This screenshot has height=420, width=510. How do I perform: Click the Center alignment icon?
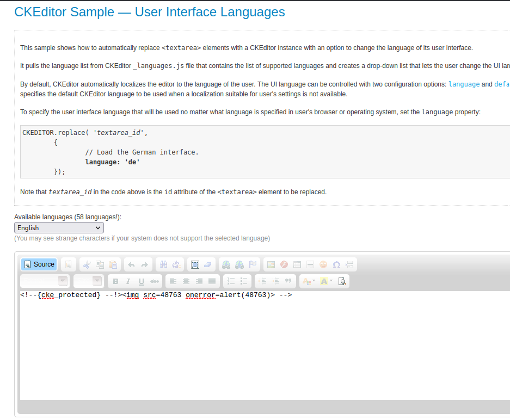(x=186, y=281)
